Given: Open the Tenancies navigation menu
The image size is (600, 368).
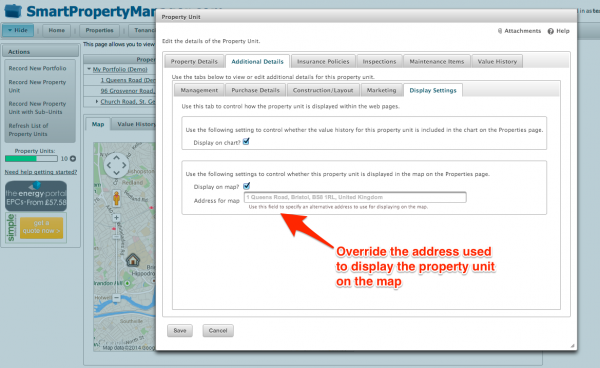Looking at the screenshot, I should (x=142, y=30).
